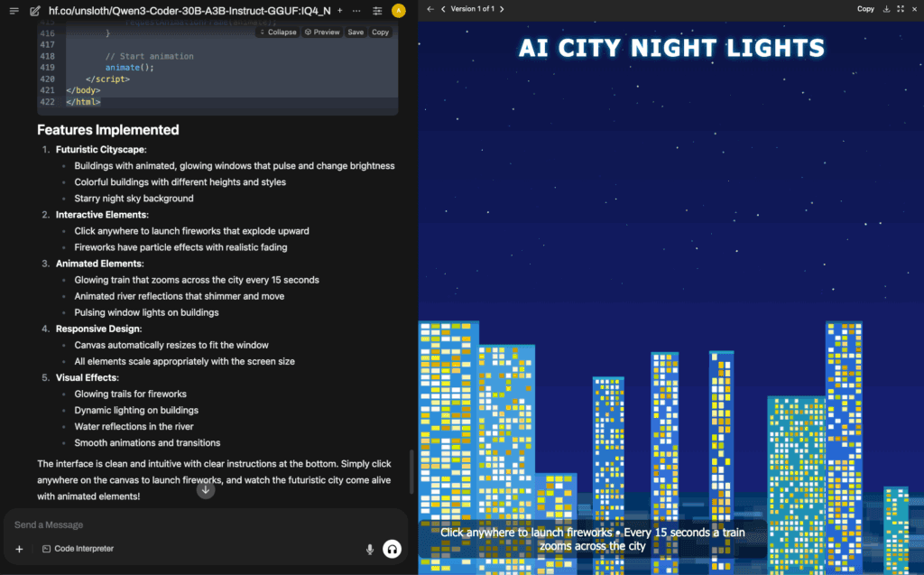Screen dimensions: 924x575
Task: Add another model with the plus icon beside the model name
Action: (x=340, y=11)
